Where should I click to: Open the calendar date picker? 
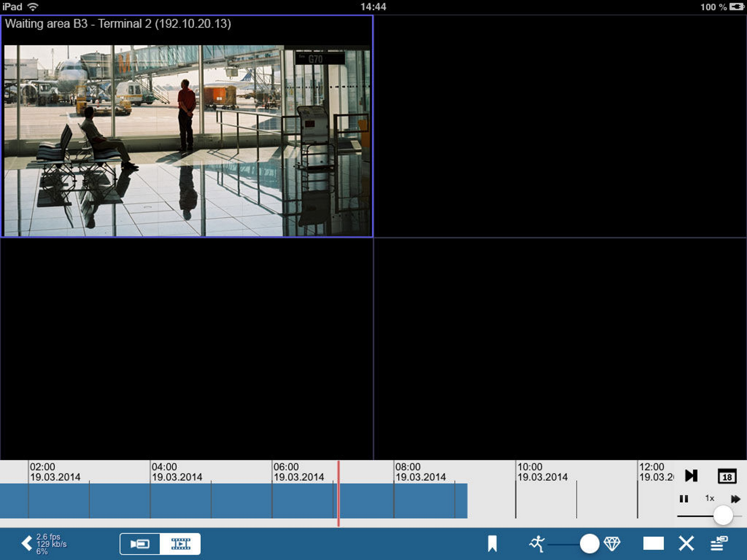tap(727, 476)
